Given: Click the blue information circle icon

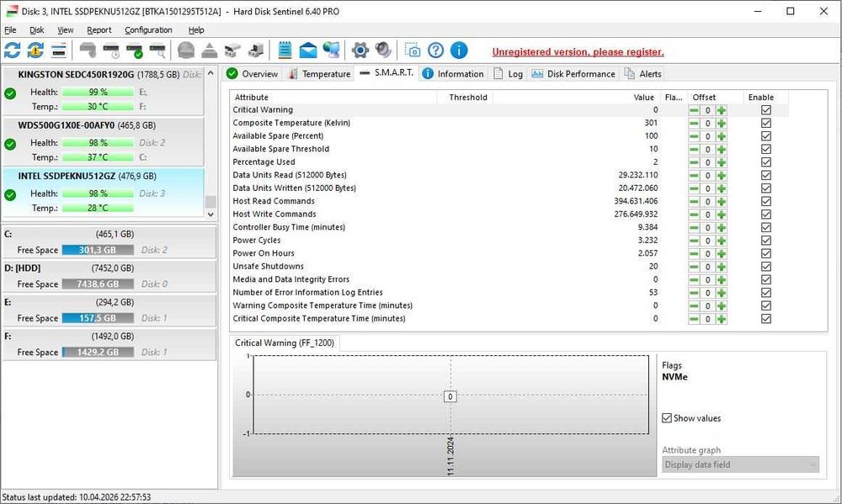Looking at the screenshot, I should (459, 50).
